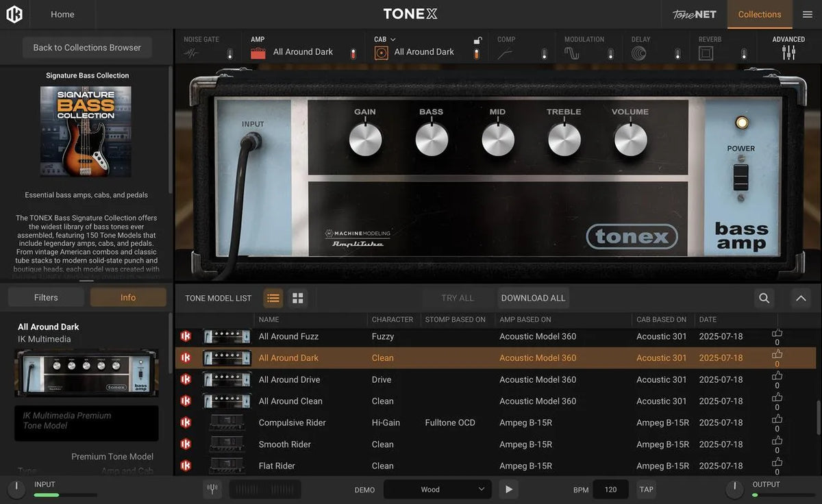Screen dimensions: 822x504
Task: Unlock the CAB padlock toggle
Action: (478, 40)
